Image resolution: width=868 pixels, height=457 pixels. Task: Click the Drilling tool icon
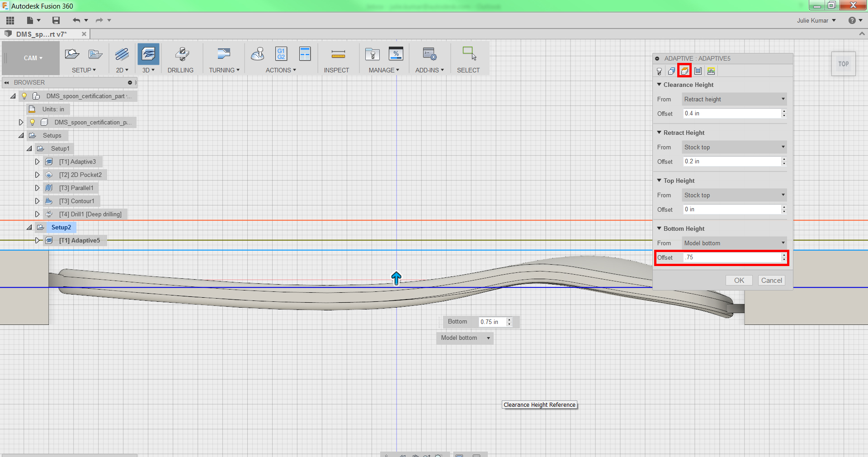(182, 54)
